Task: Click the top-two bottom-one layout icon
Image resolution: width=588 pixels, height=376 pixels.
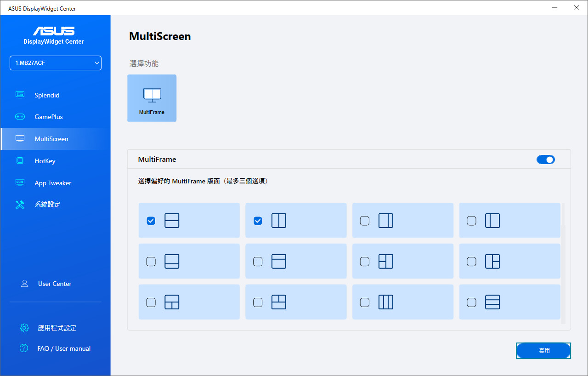Action: click(279, 302)
